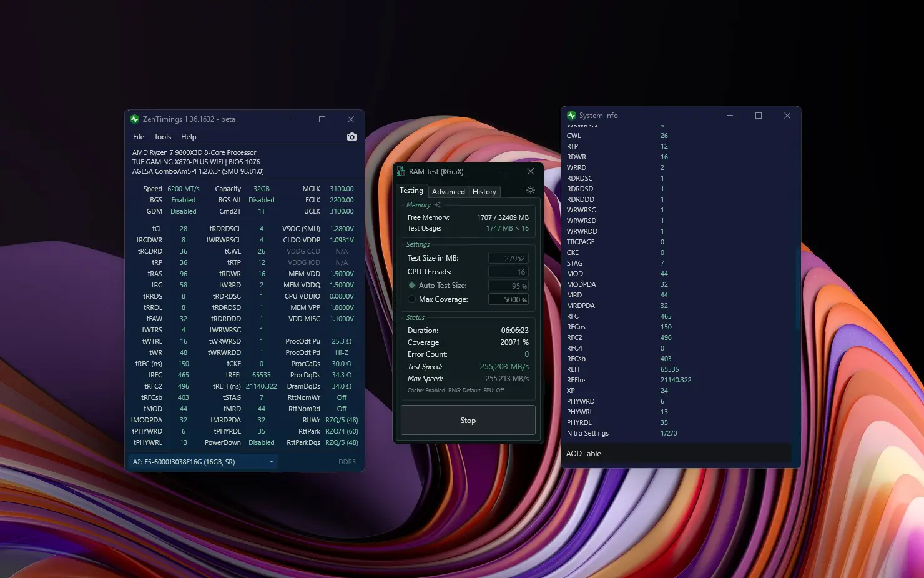Click the sparkle icon beside the Memory heading

[437, 205]
